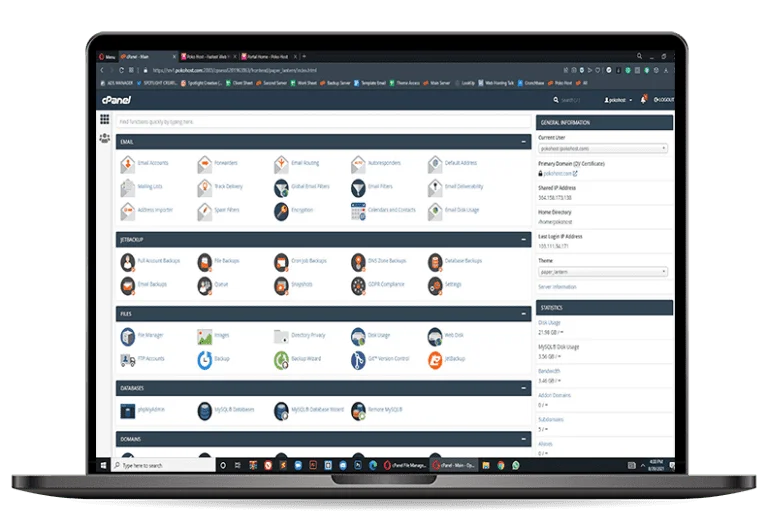This screenshot has width=768, height=528.
Task: Collapse the Files section
Action: point(523,314)
